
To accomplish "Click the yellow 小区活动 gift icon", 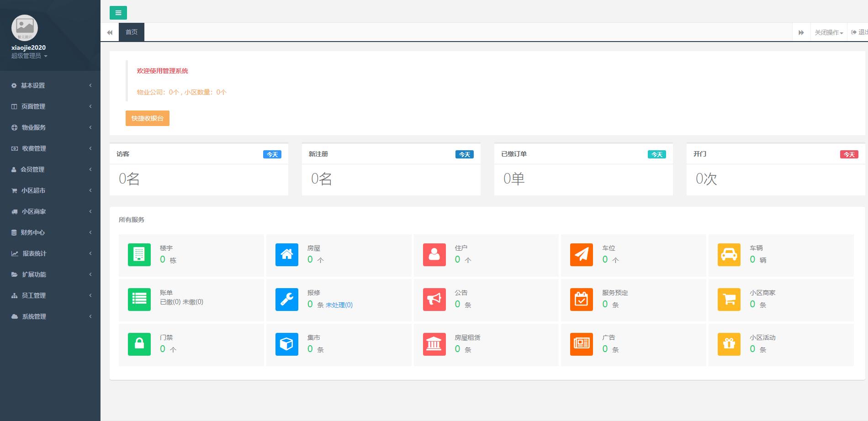I will coord(729,344).
